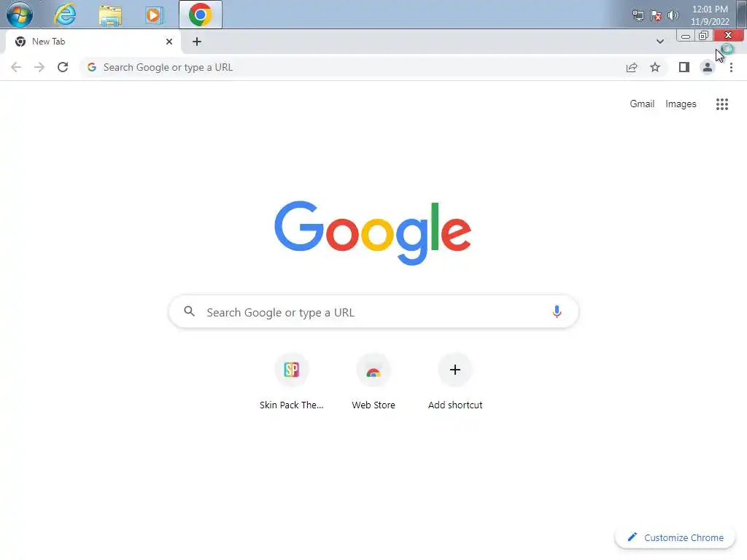The width and height of the screenshot is (747, 560).
Task: Click the Google search box
Action: click(373, 312)
